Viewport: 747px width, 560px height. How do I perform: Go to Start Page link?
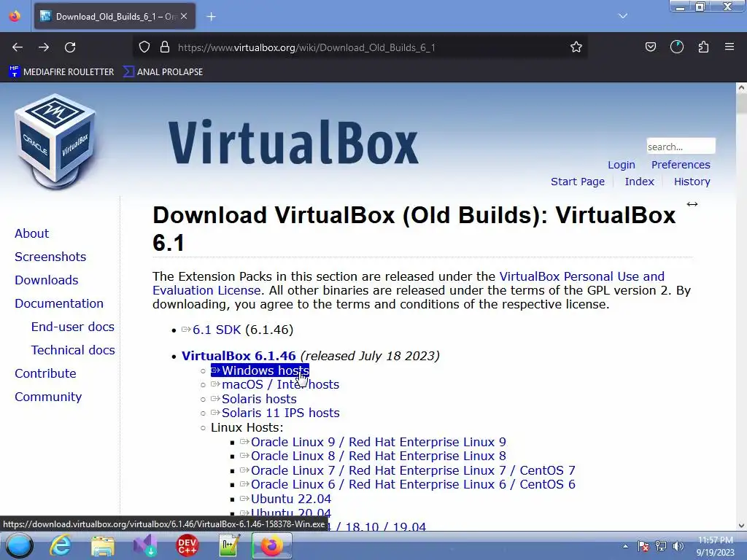pos(578,182)
